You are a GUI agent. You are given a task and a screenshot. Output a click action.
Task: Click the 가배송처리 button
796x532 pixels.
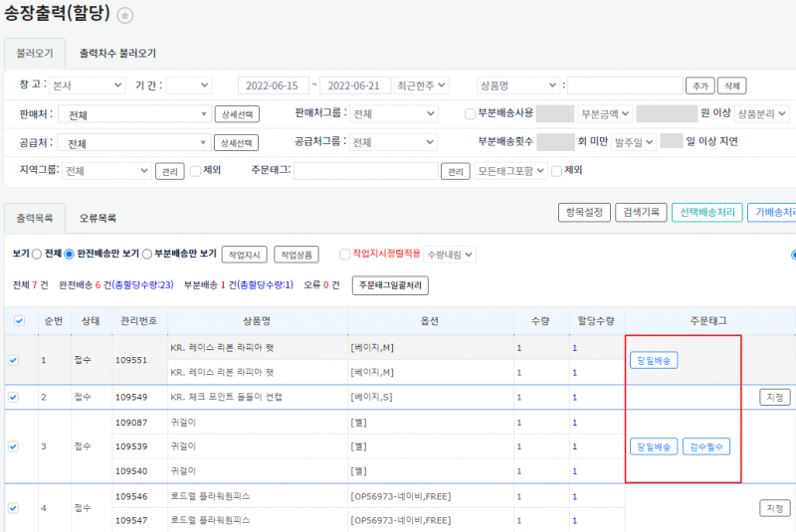click(x=772, y=213)
